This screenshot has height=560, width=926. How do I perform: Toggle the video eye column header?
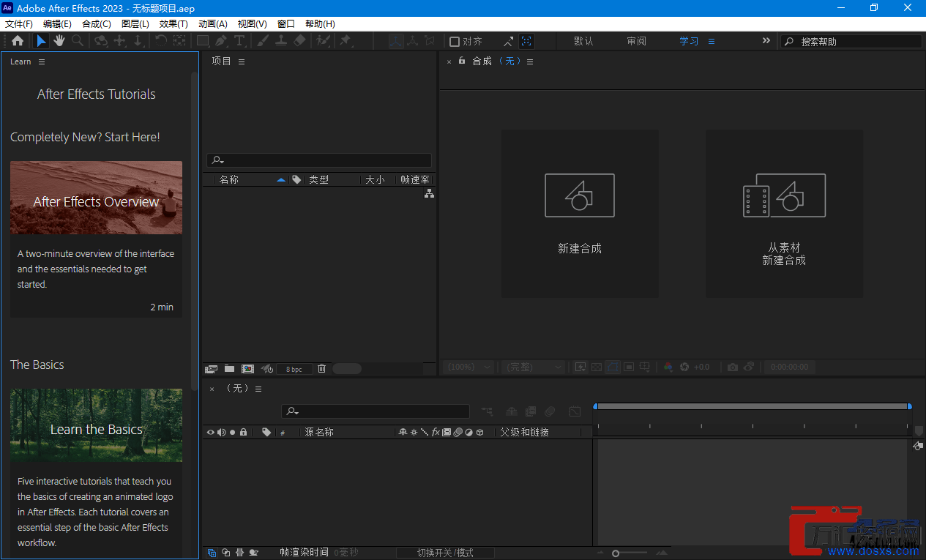coord(210,432)
